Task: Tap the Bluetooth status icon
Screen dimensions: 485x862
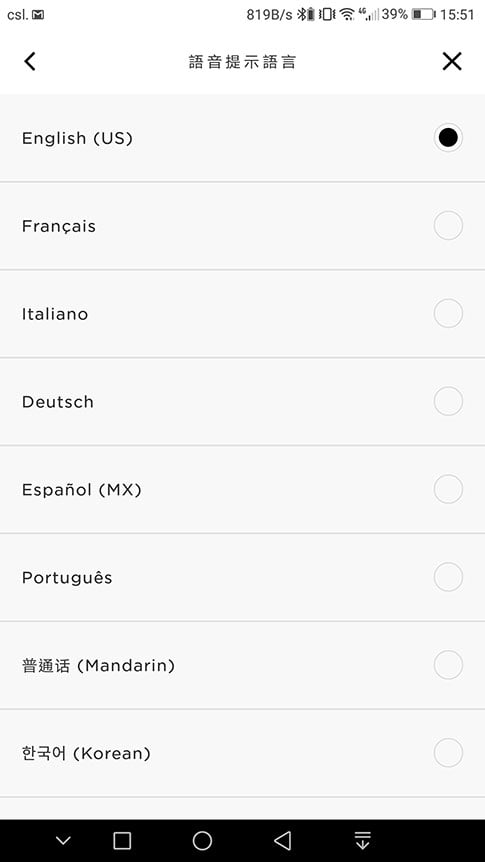Action: pyautogui.click(x=302, y=14)
